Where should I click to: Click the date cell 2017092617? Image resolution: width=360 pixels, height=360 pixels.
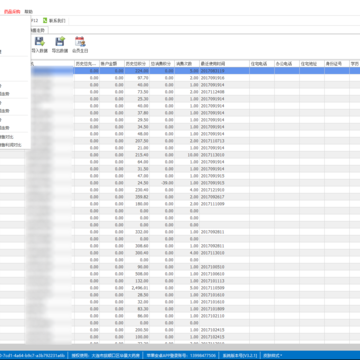tap(224, 197)
